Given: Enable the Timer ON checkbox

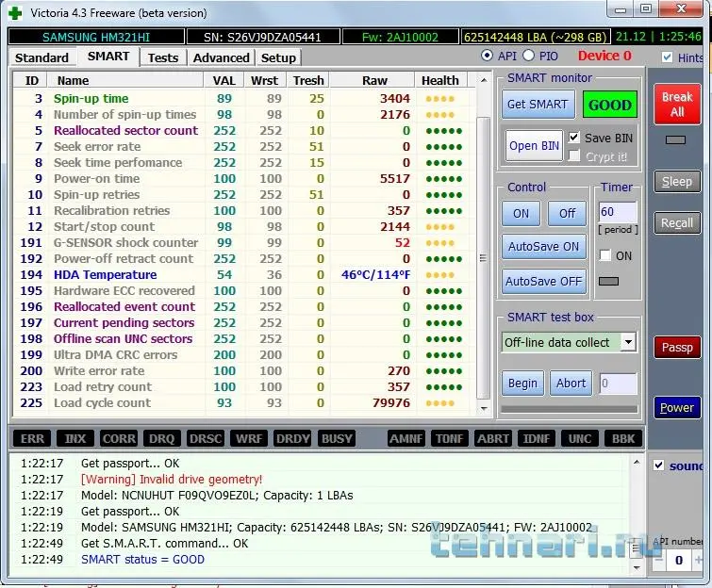Looking at the screenshot, I should click(x=604, y=255).
